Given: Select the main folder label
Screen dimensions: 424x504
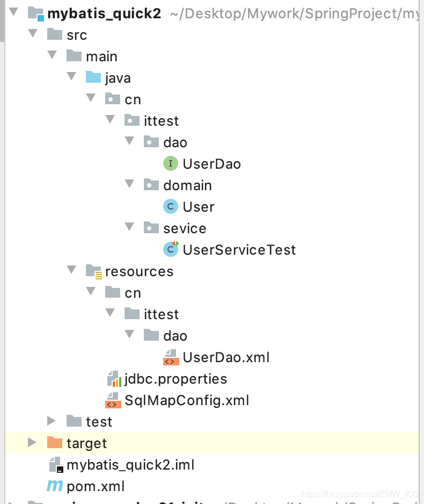Looking at the screenshot, I should pyautogui.click(x=102, y=56).
